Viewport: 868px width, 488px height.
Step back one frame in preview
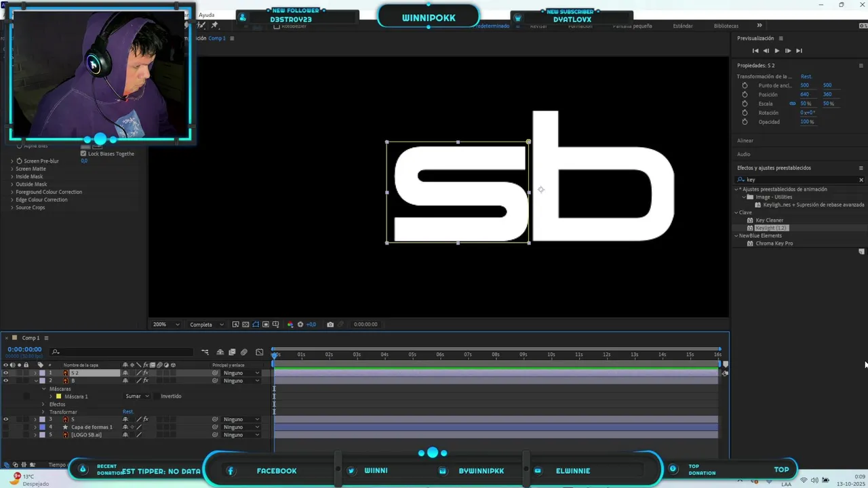[x=766, y=51]
